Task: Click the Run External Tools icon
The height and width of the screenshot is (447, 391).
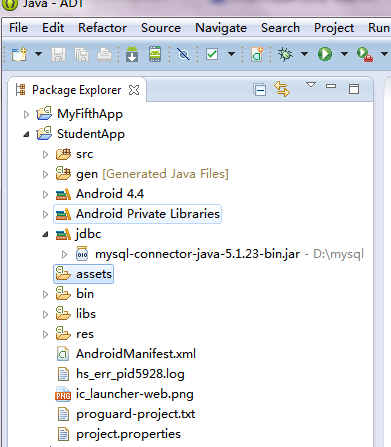Action: pos(365,54)
